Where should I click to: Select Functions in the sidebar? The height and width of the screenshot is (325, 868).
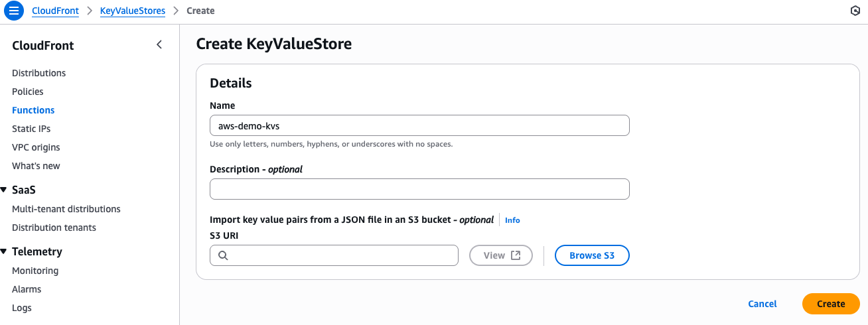tap(33, 110)
